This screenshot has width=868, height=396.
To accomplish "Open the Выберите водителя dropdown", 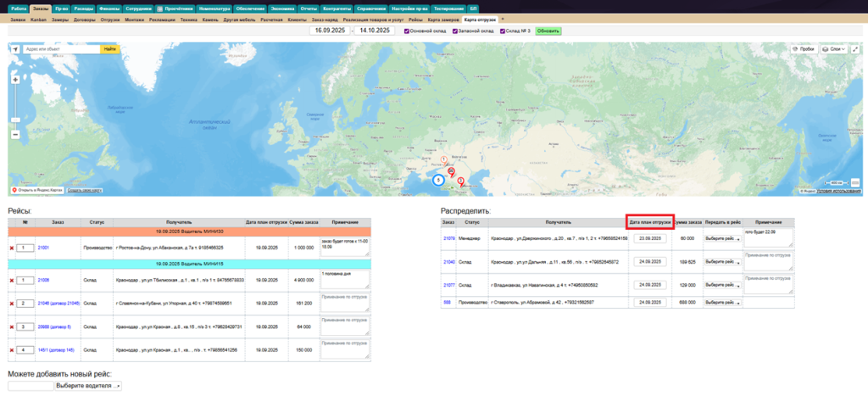I will [88, 386].
